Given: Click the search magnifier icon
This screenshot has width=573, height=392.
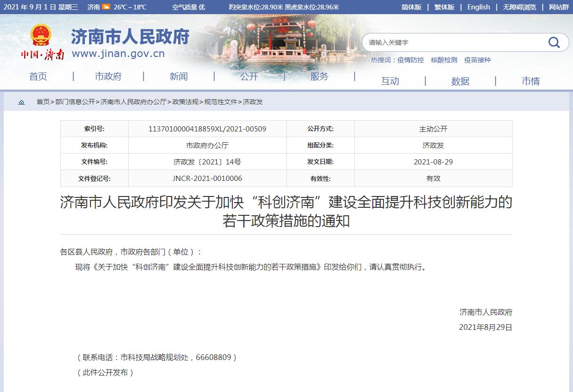Looking at the screenshot, I should pos(554,42).
